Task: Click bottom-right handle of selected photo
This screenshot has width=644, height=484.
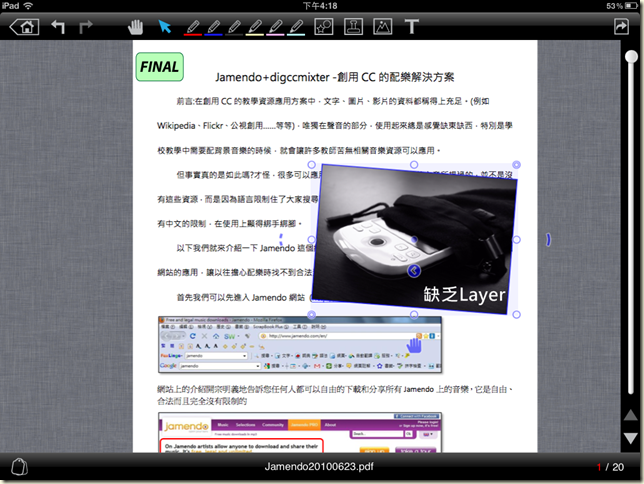Action: pyautogui.click(x=516, y=315)
